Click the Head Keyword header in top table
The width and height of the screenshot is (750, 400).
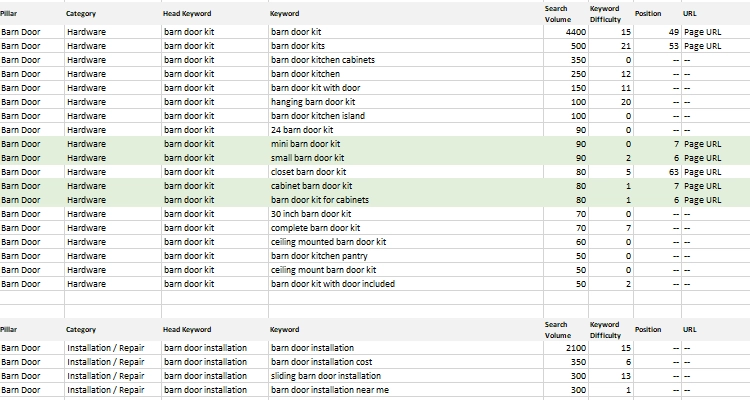point(187,14)
